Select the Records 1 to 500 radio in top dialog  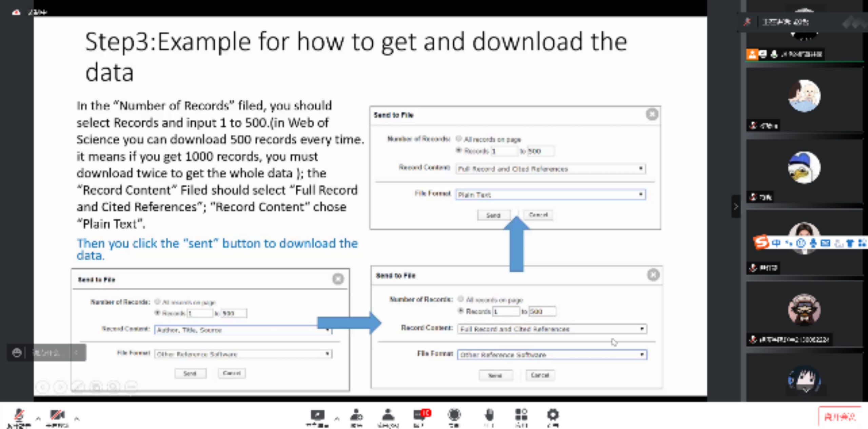click(x=459, y=150)
